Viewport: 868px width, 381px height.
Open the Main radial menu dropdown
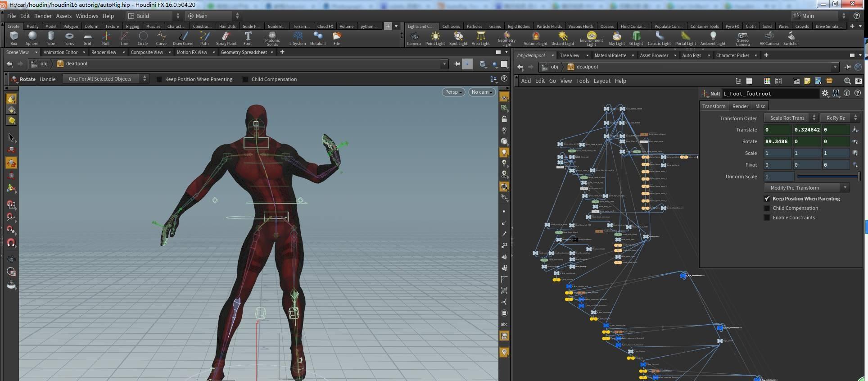(213, 16)
